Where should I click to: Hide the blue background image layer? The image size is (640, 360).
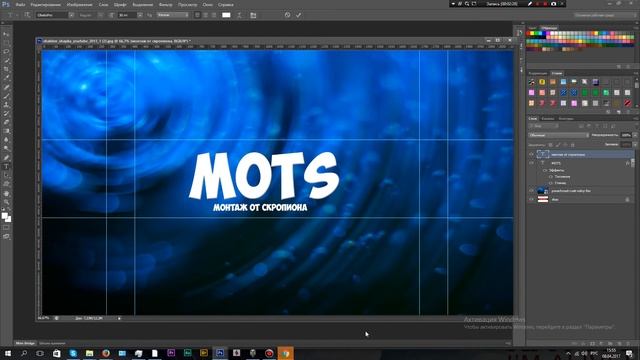tap(531, 191)
